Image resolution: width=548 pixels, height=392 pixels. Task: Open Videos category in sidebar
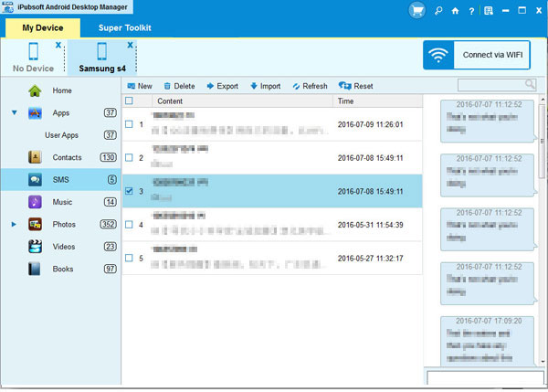tap(64, 247)
